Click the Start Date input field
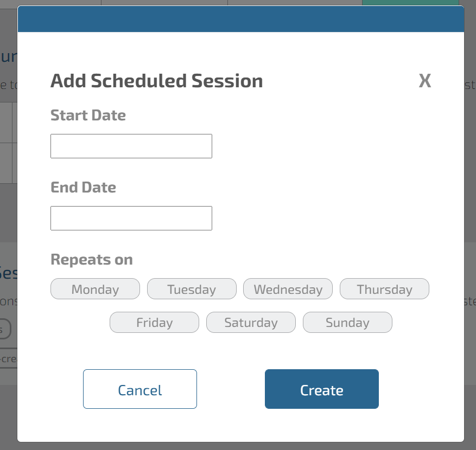 click(131, 146)
